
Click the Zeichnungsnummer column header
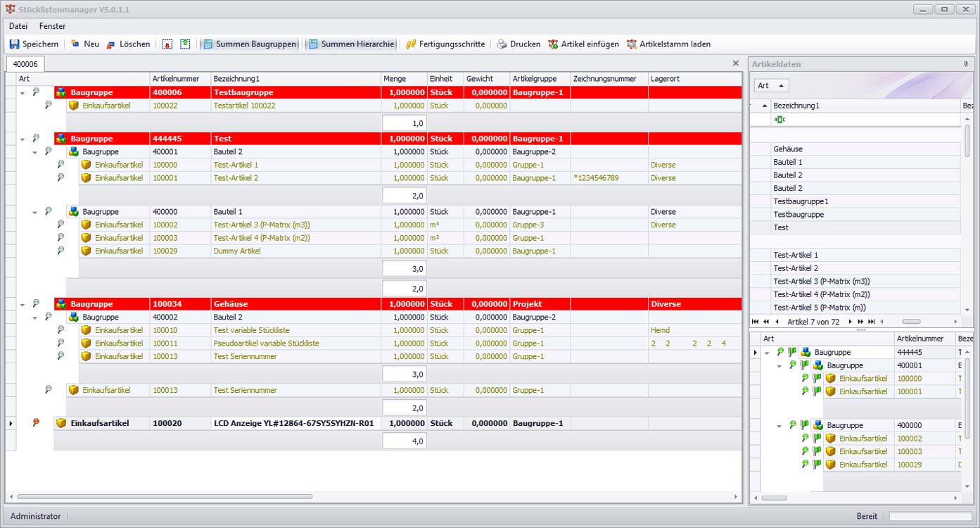coord(609,79)
